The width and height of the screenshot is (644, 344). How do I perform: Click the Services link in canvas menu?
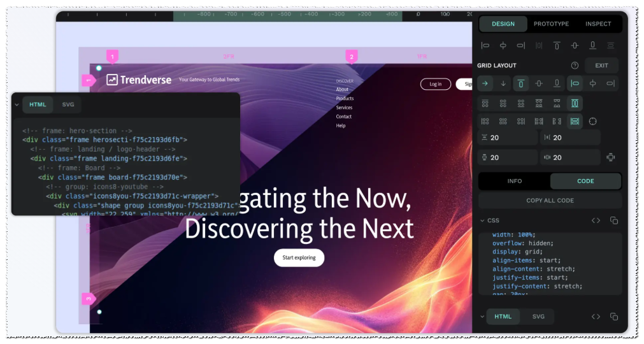point(344,108)
